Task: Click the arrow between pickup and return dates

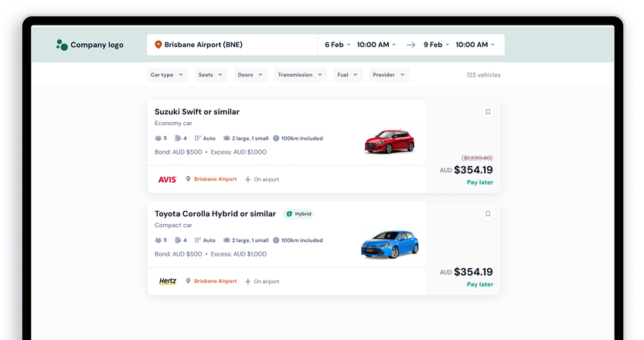Action: coord(411,45)
